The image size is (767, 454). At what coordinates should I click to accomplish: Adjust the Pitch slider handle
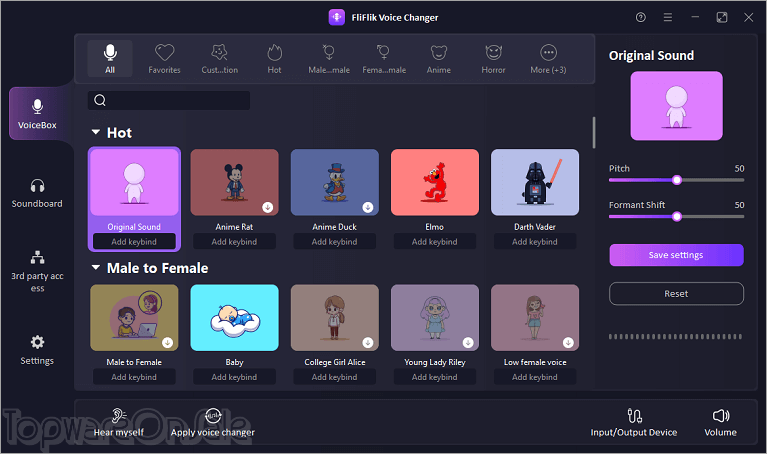click(677, 180)
